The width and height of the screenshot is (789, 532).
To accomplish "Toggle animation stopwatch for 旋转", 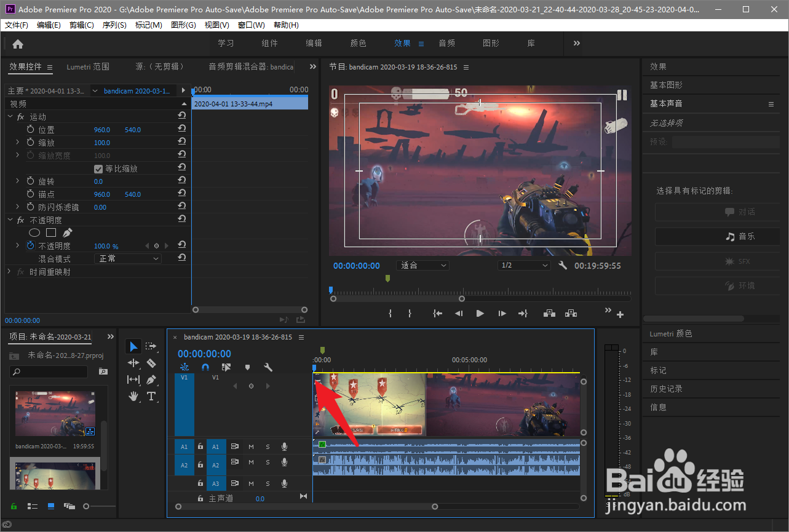I will click(31, 181).
